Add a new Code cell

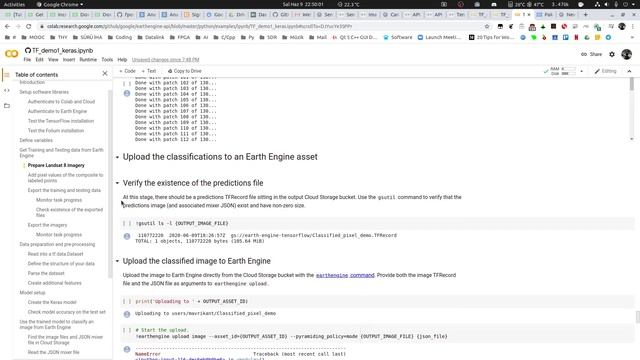click(x=127, y=71)
